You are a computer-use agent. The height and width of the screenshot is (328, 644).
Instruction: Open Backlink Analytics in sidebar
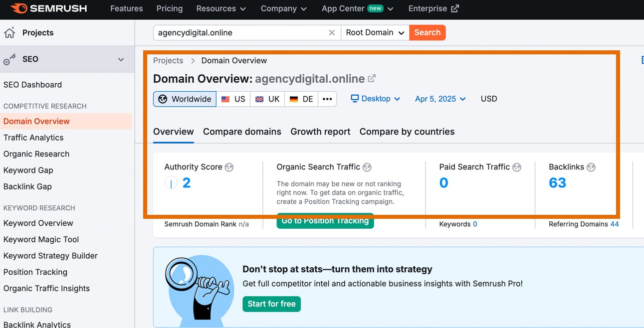[37, 325]
